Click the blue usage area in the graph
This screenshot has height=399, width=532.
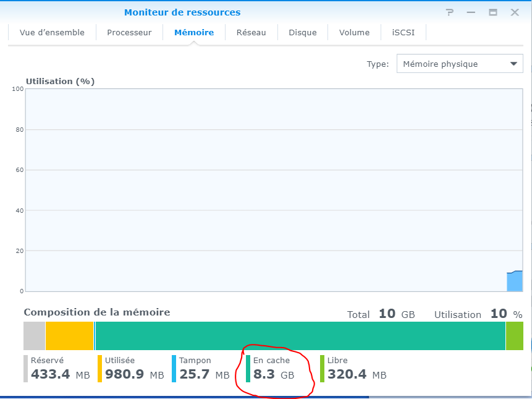(515, 281)
